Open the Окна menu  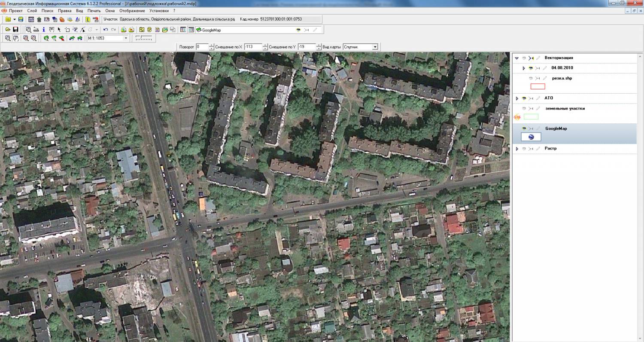[x=110, y=10]
